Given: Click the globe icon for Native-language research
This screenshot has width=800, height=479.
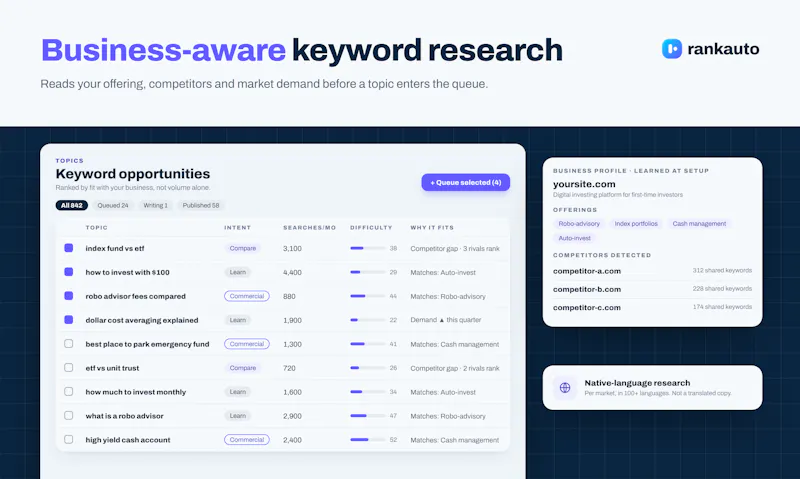Looking at the screenshot, I should (x=565, y=388).
